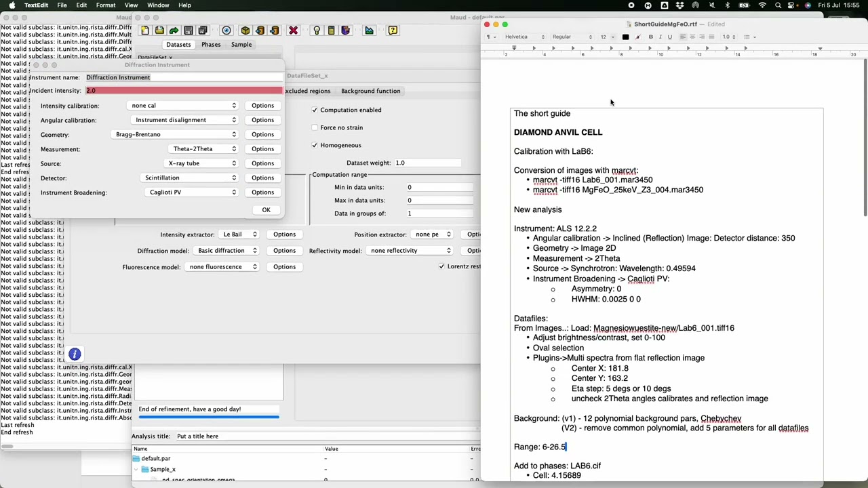Open the Background function tab

pos(370,91)
